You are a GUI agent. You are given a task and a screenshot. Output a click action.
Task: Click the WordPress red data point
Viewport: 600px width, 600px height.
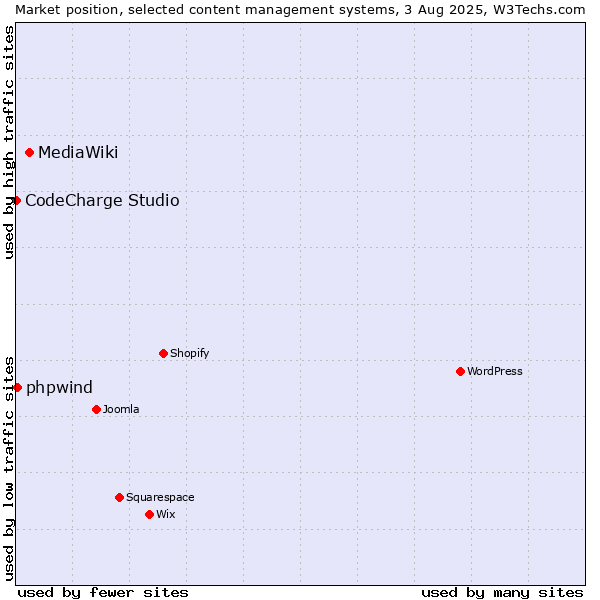460,372
